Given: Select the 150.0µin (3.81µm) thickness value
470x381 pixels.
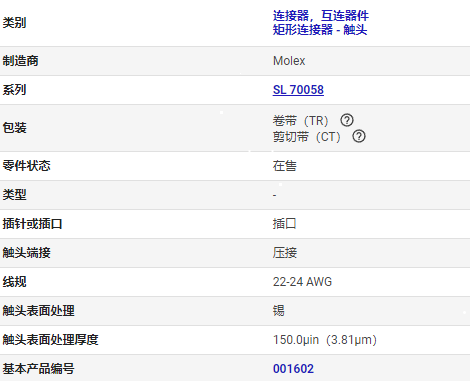Looking at the screenshot, I should pos(325,340).
